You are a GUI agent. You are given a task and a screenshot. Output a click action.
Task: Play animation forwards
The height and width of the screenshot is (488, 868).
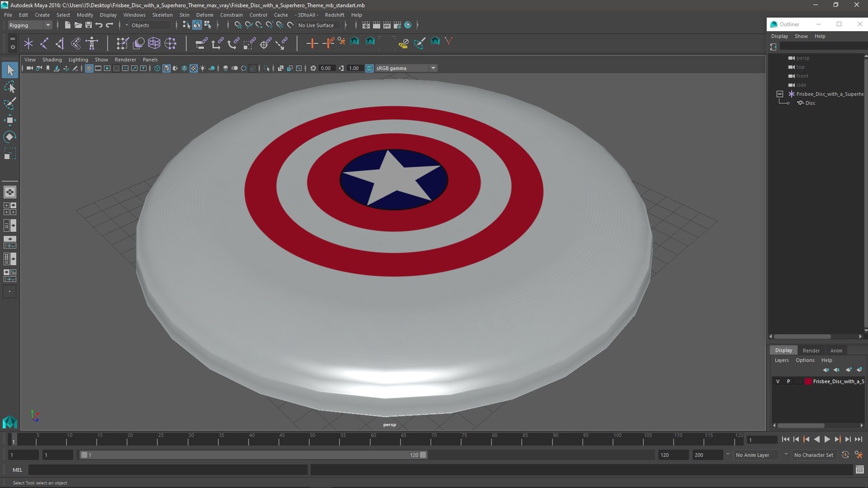(827, 440)
